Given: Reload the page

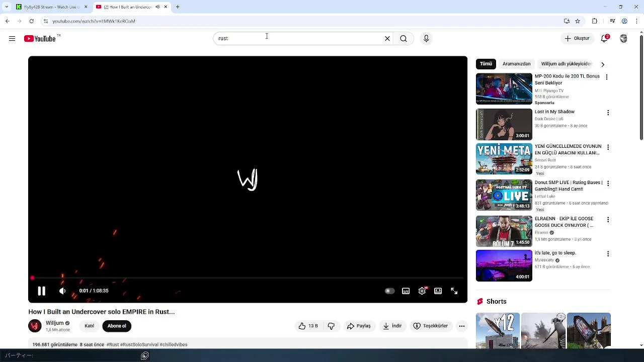Looking at the screenshot, I should click(x=31, y=21).
